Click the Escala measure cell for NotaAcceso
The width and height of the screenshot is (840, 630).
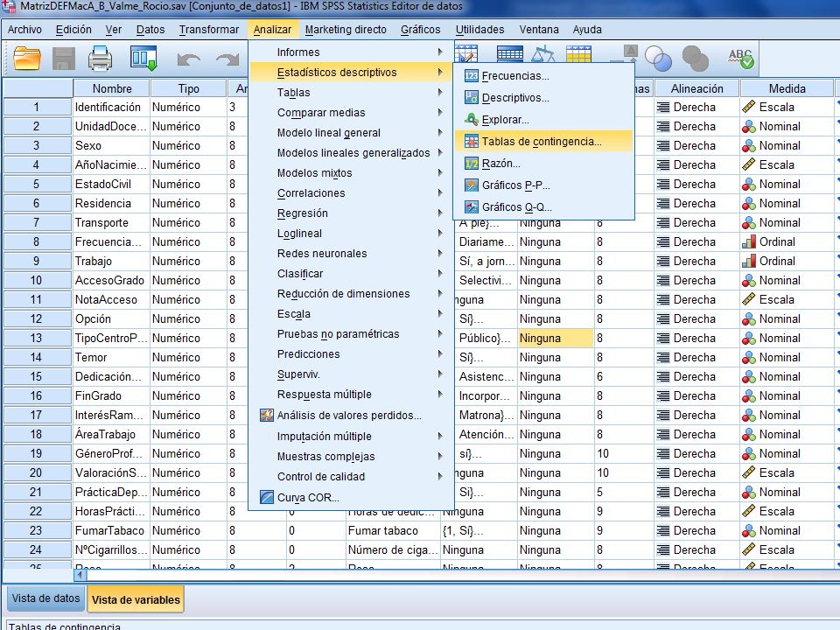787,299
